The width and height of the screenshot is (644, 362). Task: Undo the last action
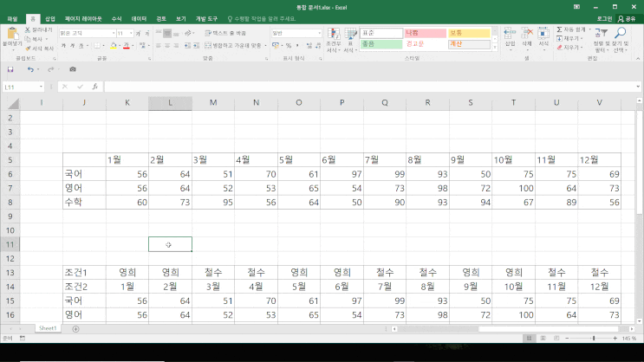[30, 69]
